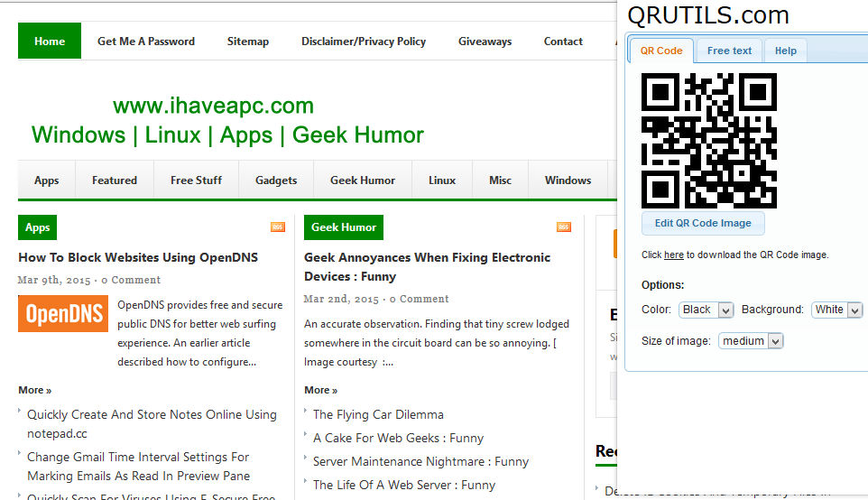Open 'A Cake For Web Geeks : Funny' link
The image size is (868, 500).
coord(398,438)
